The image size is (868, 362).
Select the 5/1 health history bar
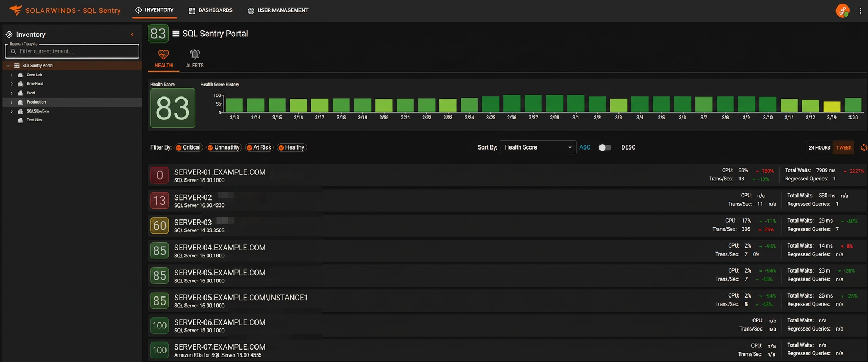(576, 104)
